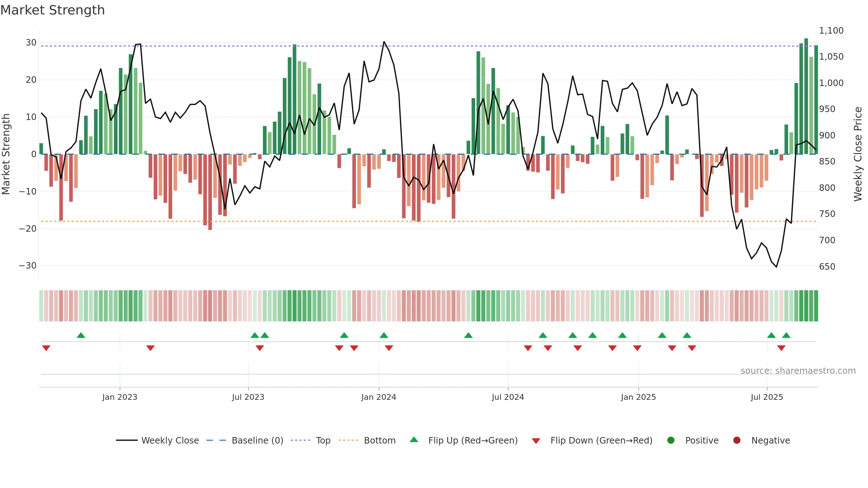Click the first red flip-down marker at chart start

pos(46,348)
